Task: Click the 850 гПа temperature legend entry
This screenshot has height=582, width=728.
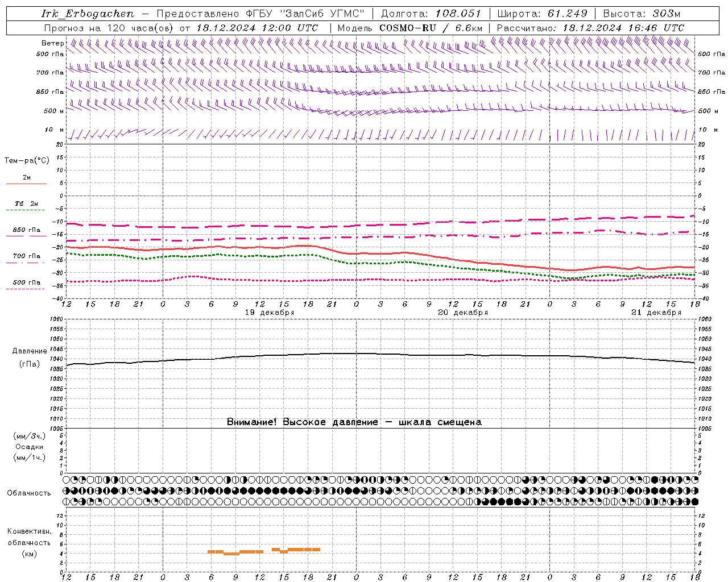Action: (x=26, y=230)
